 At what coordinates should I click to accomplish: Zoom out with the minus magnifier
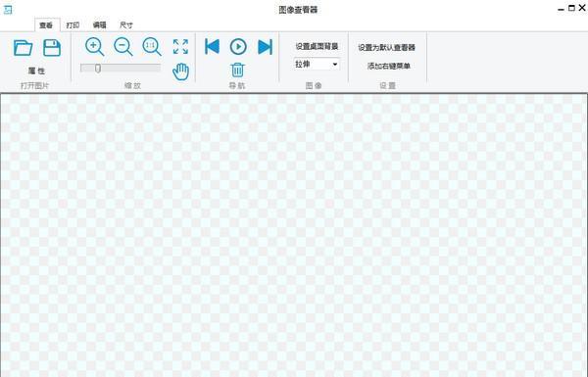click(x=123, y=47)
